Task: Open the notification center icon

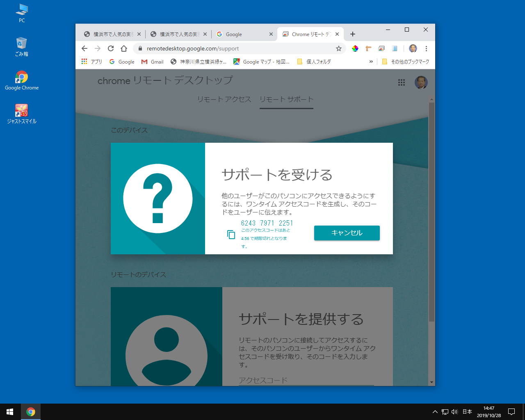Action: [x=511, y=412]
